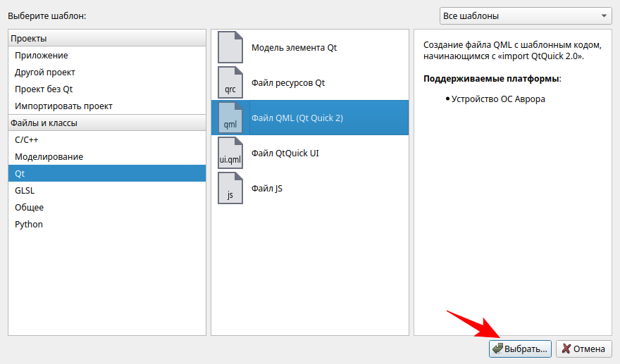Click the js file icon
This screenshot has width=620, height=364.
(x=230, y=188)
